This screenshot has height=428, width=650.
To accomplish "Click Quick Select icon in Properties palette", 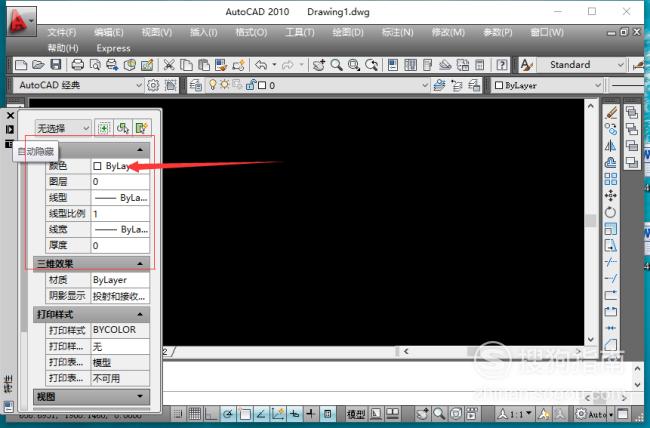I will tap(141, 128).
